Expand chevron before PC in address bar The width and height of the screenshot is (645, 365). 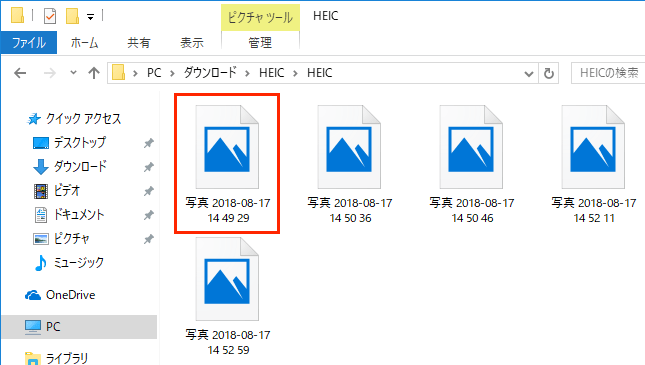(135, 73)
